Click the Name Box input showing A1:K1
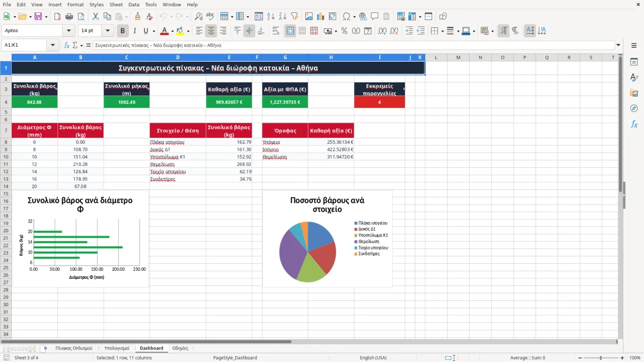The width and height of the screenshot is (644, 362). click(25, 45)
